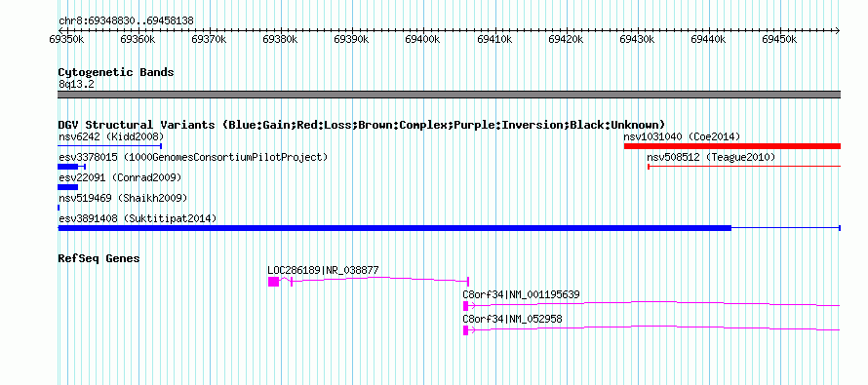Image resolution: width=868 pixels, height=385 pixels.
Task: Click the RefSeq Genes track title
Action: pos(99,258)
